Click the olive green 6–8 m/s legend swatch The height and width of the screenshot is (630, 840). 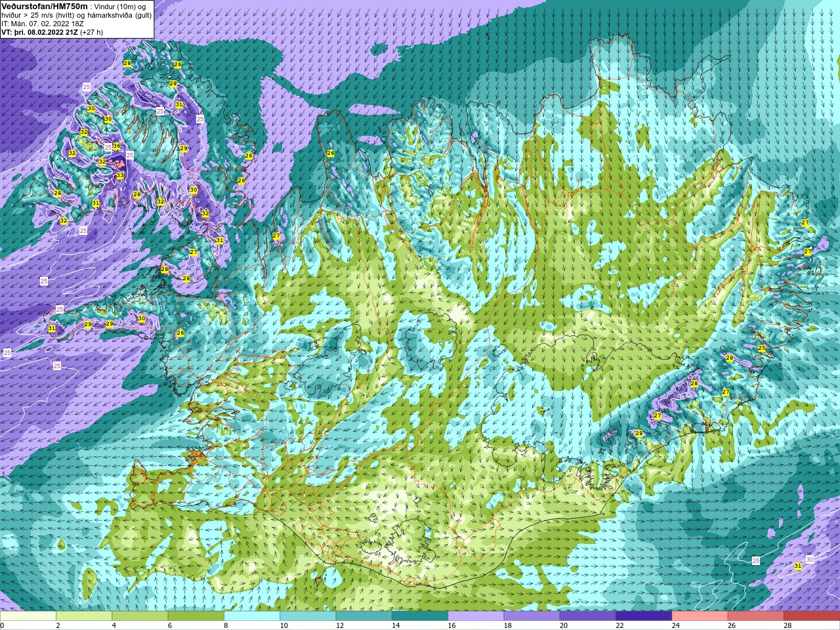(196, 616)
